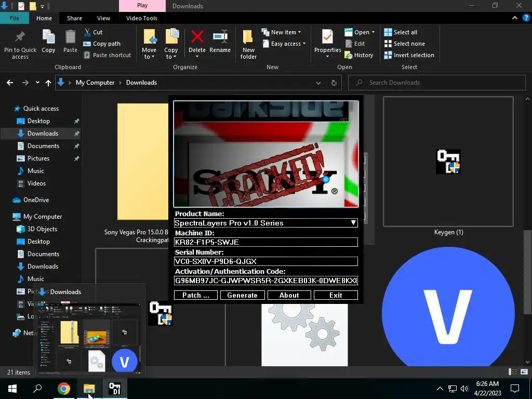Open the New item dropdown
Screen dimensions: 532x399
point(281,32)
